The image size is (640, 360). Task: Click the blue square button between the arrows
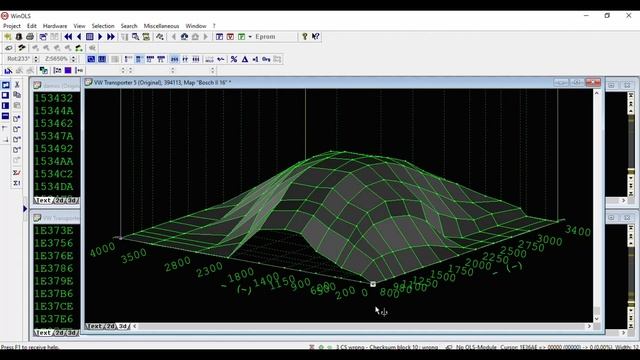(90, 37)
